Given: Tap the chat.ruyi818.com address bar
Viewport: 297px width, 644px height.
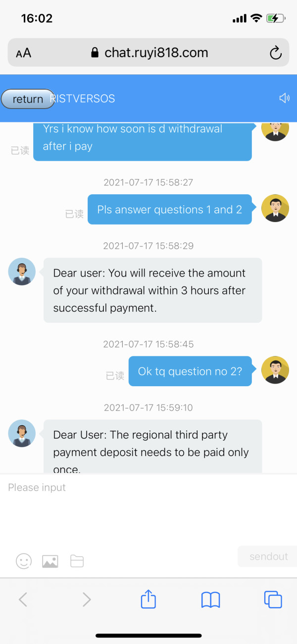Looking at the screenshot, I should point(148,53).
